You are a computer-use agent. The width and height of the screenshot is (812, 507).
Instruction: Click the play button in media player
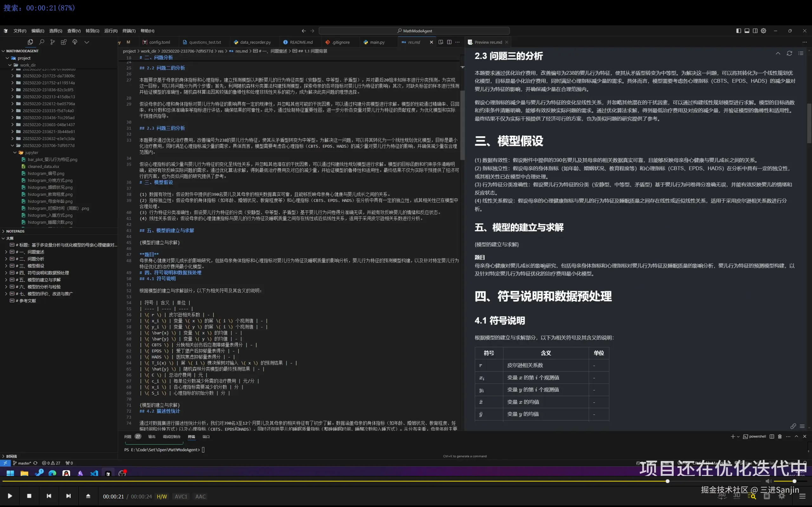(x=10, y=496)
